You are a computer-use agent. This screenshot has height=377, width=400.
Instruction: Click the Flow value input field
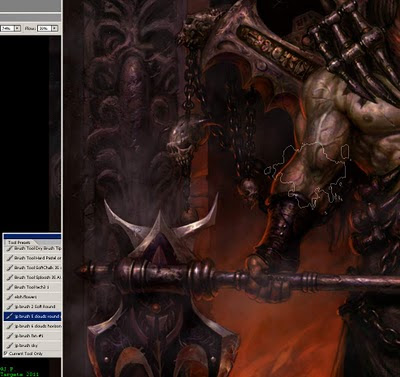tap(44, 29)
